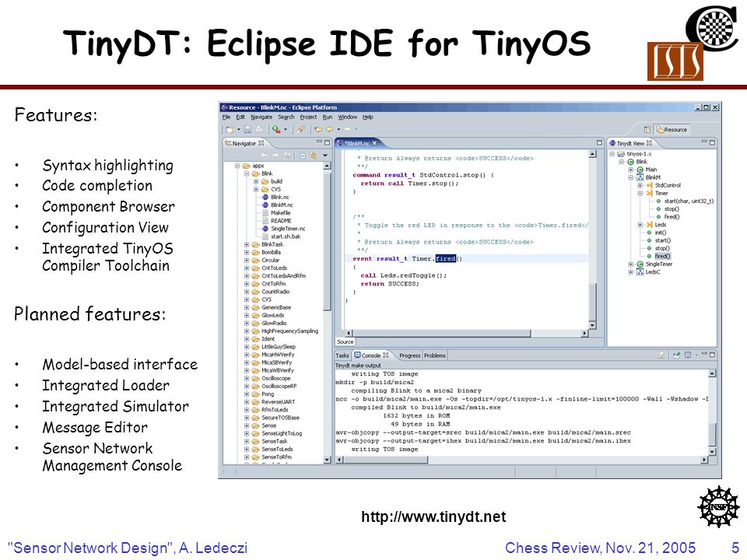Viewport: 747px width, 560px height.
Task: Click Collapse All icon in Navigator toolbar
Action: 303,156
